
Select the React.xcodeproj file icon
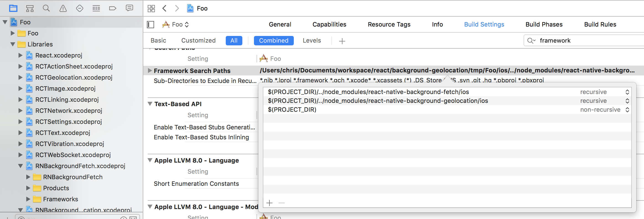tap(30, 55)
